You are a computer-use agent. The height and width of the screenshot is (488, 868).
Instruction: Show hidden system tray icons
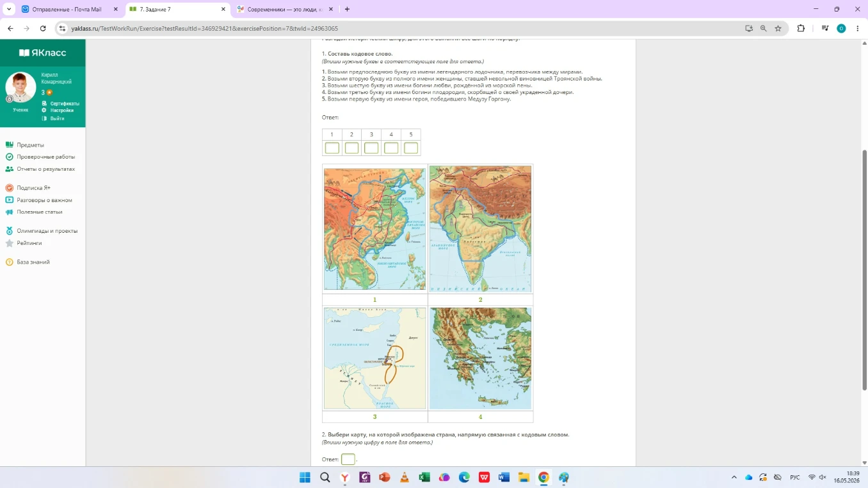click(734, 477)
